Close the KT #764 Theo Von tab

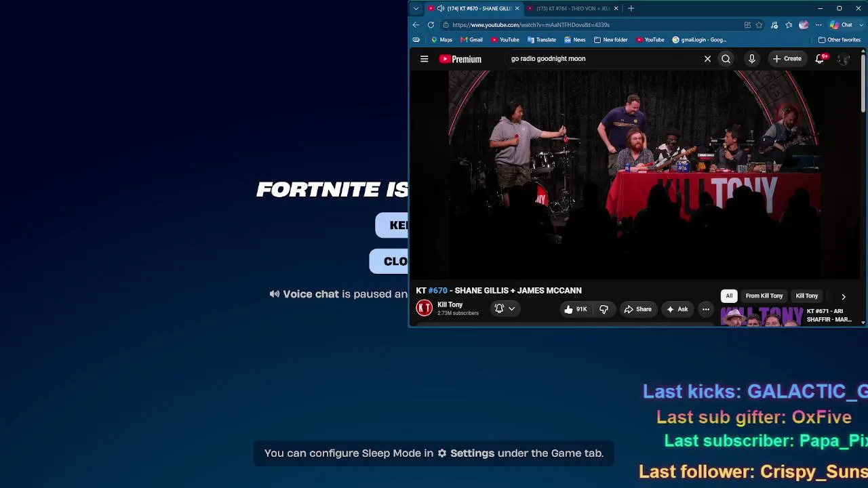coord(616,9)
